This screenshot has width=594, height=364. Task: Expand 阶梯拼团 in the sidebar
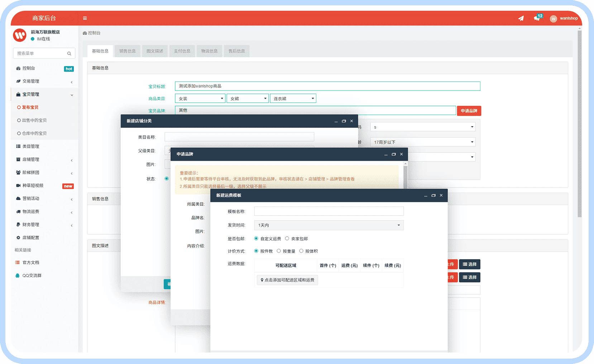(44, 173)
